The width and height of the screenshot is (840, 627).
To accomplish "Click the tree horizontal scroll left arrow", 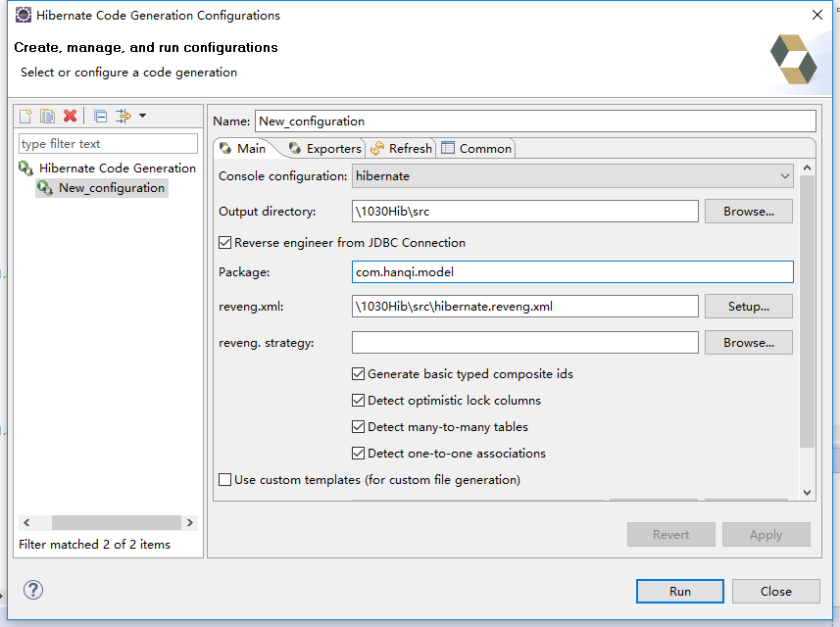I will (x=26, y=522).
